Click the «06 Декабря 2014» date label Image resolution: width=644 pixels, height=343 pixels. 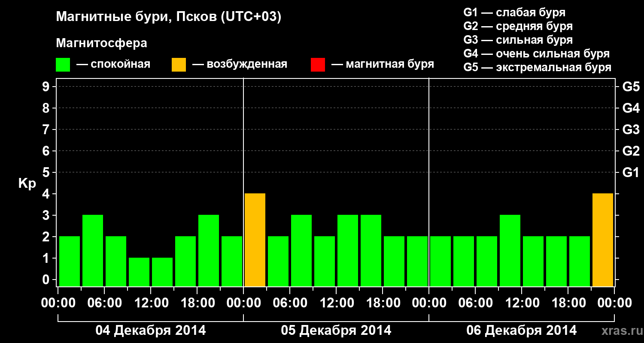tap(522, 331)
